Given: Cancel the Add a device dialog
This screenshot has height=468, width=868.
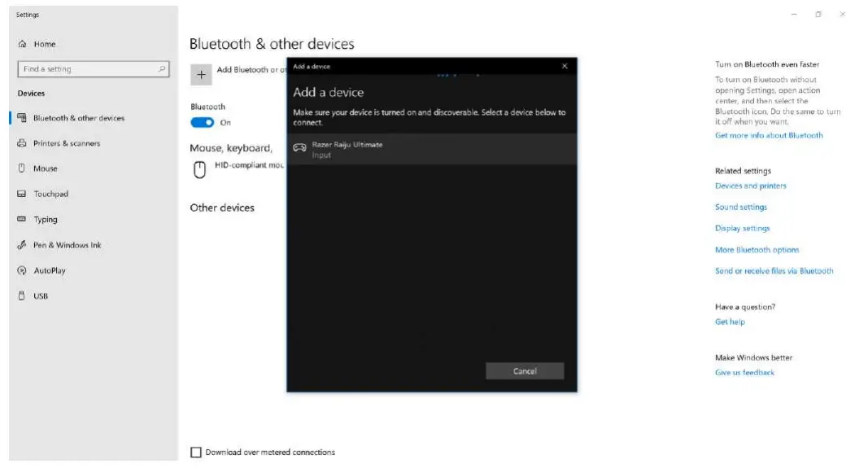Looking at the screenshot, I should pyautogui.click(x=525, y=371).
